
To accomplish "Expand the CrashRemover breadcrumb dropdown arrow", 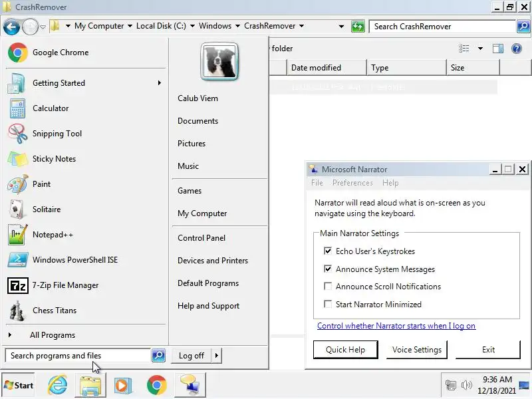I will (301, 26).
